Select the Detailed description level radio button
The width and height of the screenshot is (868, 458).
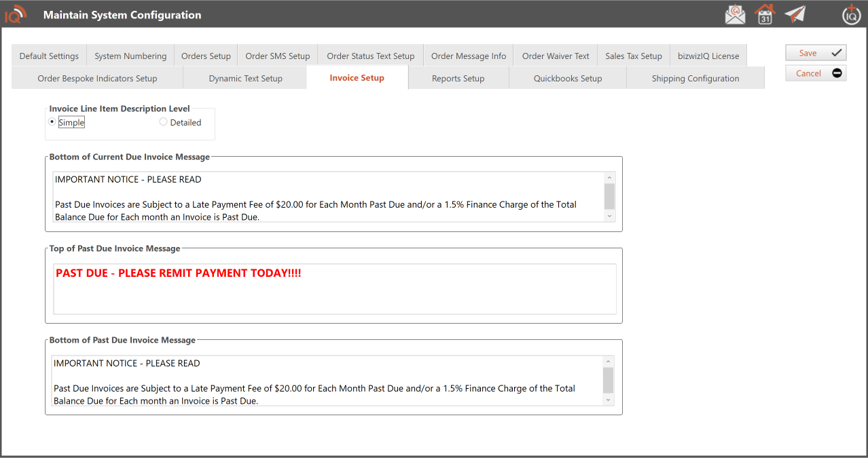tap(164, 122)
